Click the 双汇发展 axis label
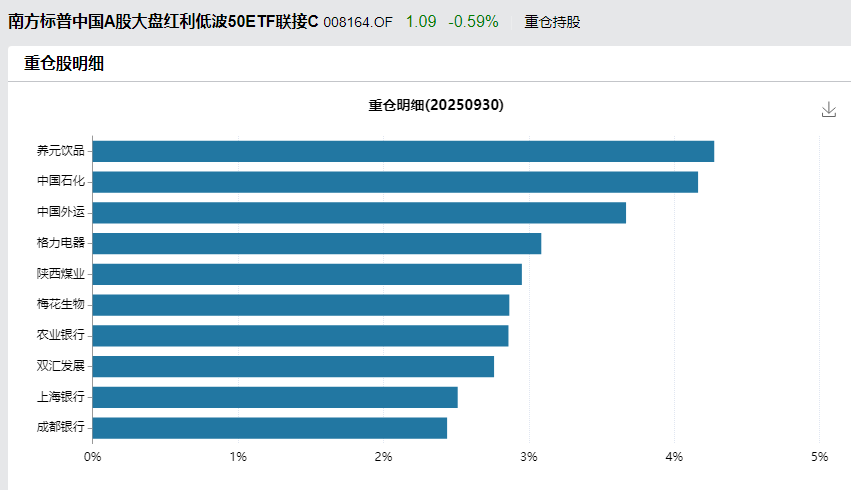This screenshot has height=490, width=851. click(61, 366)
